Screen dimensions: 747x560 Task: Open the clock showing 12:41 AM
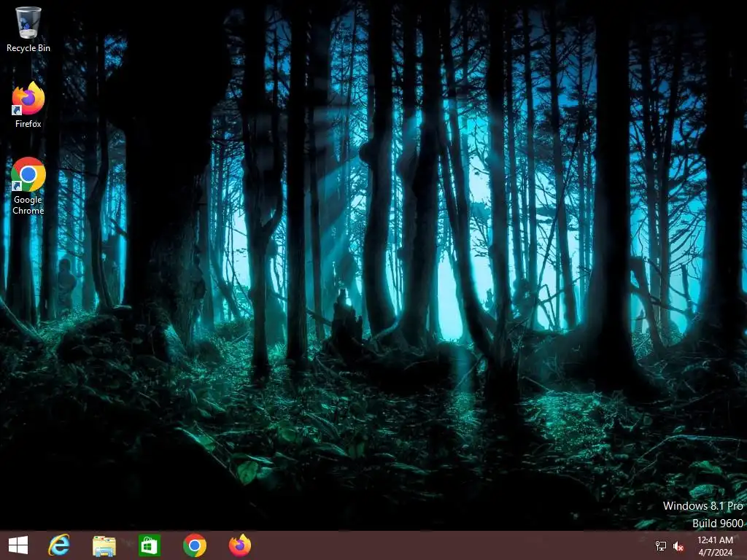(715, 545)
